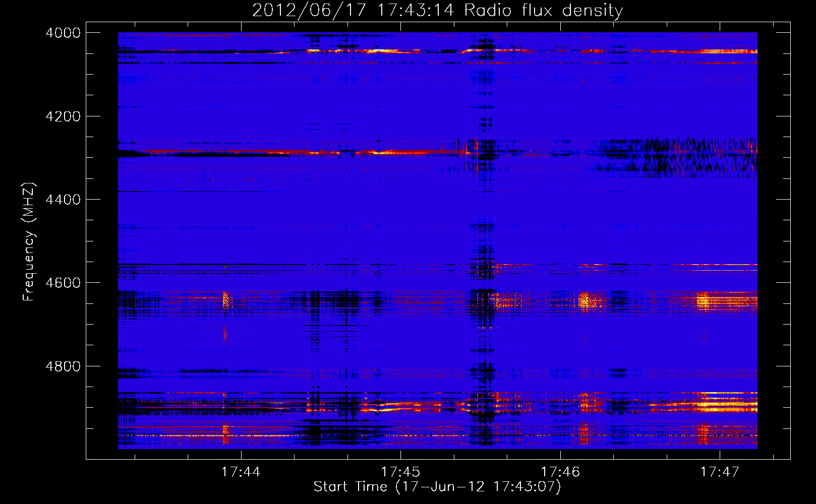The height and width of the screenshot is (504, 816).
Task: Click the 4800 frequency axis label
Action: click(63, 366)
